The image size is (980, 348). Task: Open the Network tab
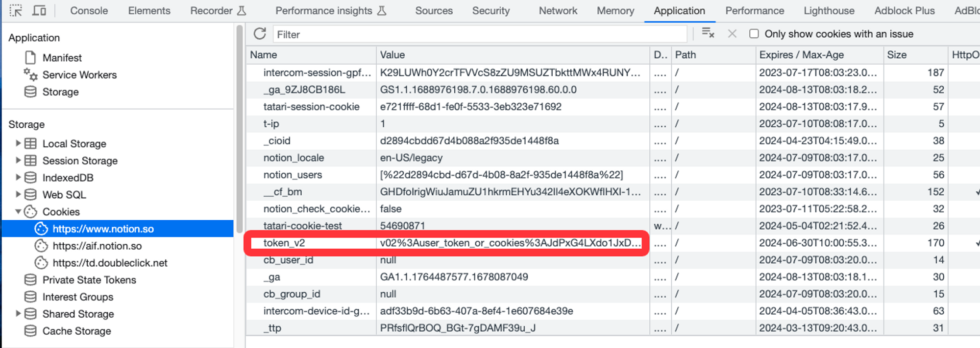(558, 11)
